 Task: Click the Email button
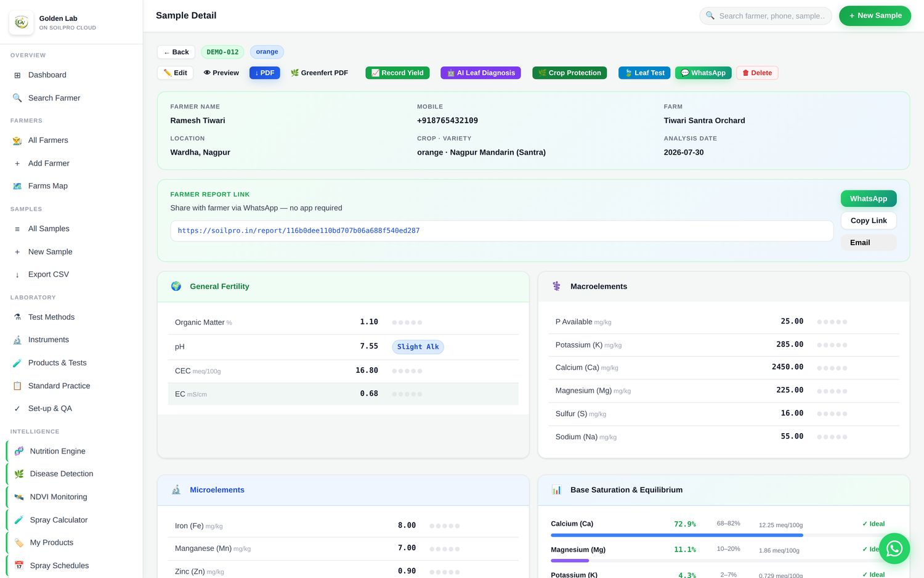coord(869,243)
